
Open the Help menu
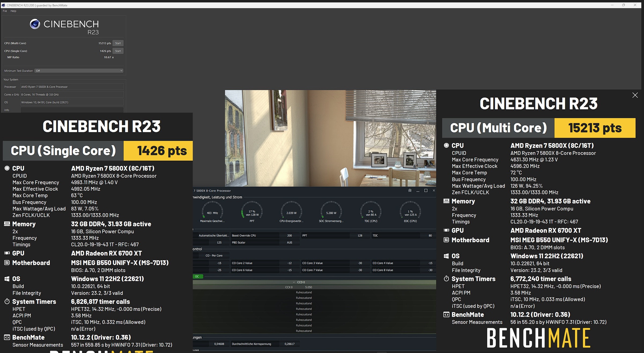pos(13,11)
